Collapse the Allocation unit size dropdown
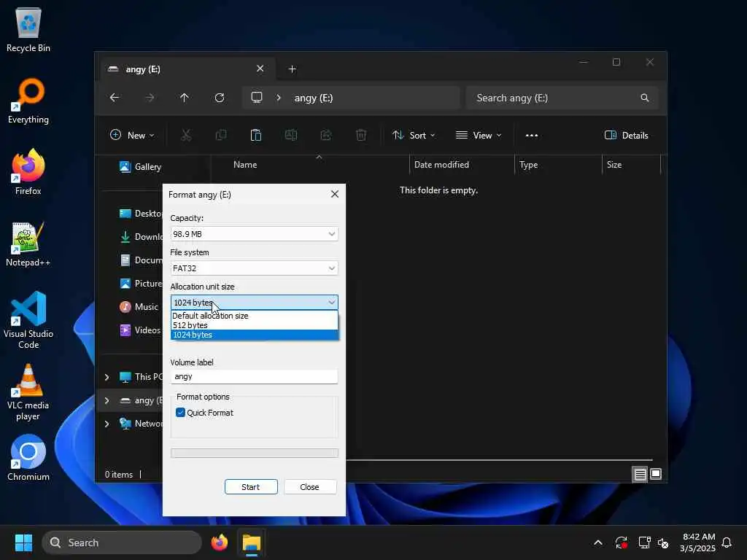 (x=254, y=303)
